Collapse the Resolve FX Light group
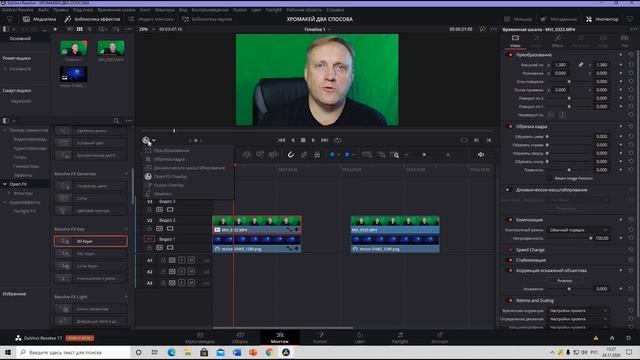 [126, 297]
